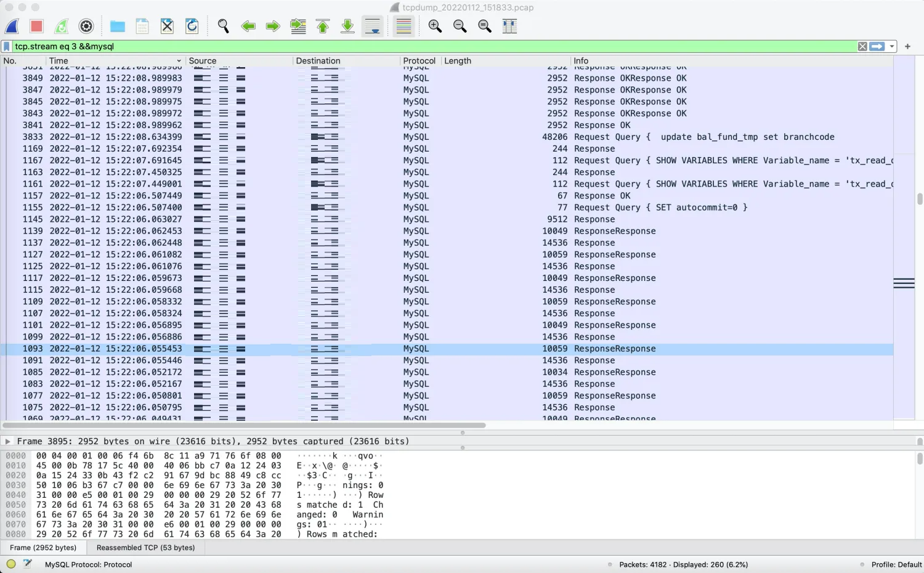Expand the Frame 3895 details row

7,441
